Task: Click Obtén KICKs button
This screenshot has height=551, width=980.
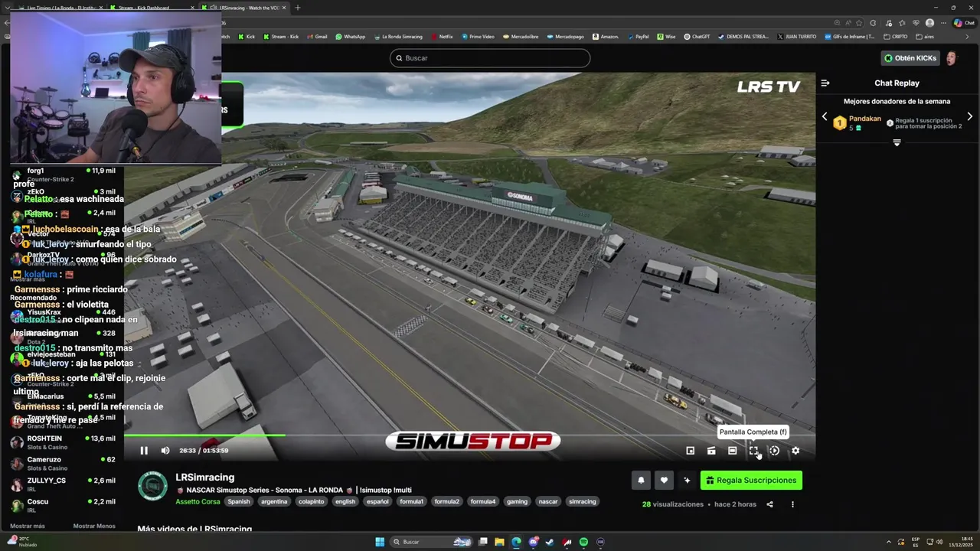Action: pyautogui.click(x=910, y=58)
